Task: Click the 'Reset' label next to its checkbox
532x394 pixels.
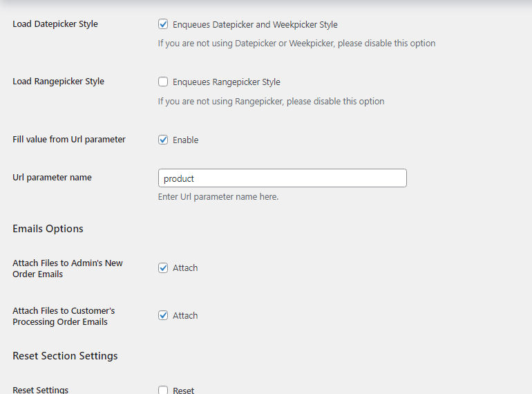Action: tap(183, 391)
